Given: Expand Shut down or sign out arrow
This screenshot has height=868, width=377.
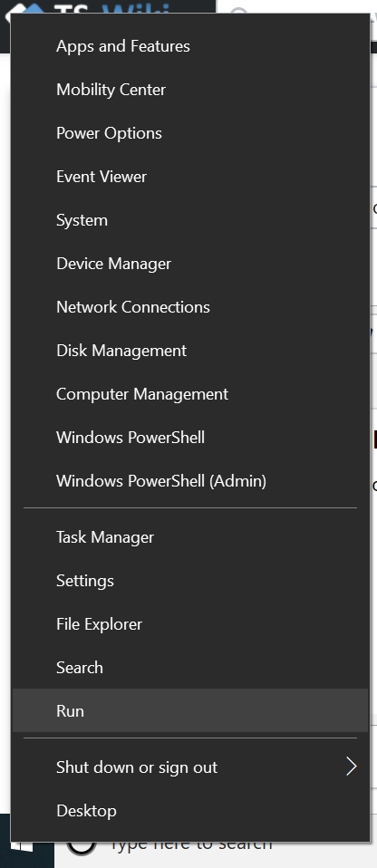Looking at the screenshot, I should [352, 767].
